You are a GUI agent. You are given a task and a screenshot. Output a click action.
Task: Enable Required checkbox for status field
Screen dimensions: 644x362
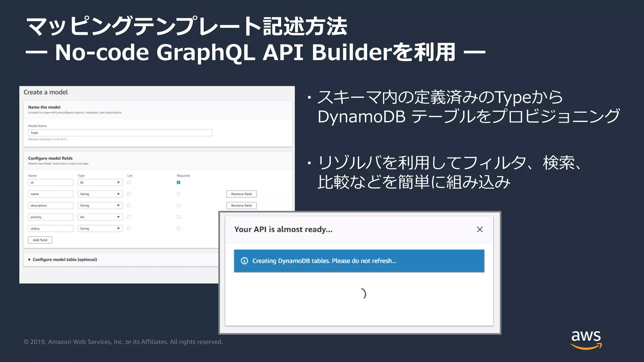pyautogui.click(x=178, y=228)
